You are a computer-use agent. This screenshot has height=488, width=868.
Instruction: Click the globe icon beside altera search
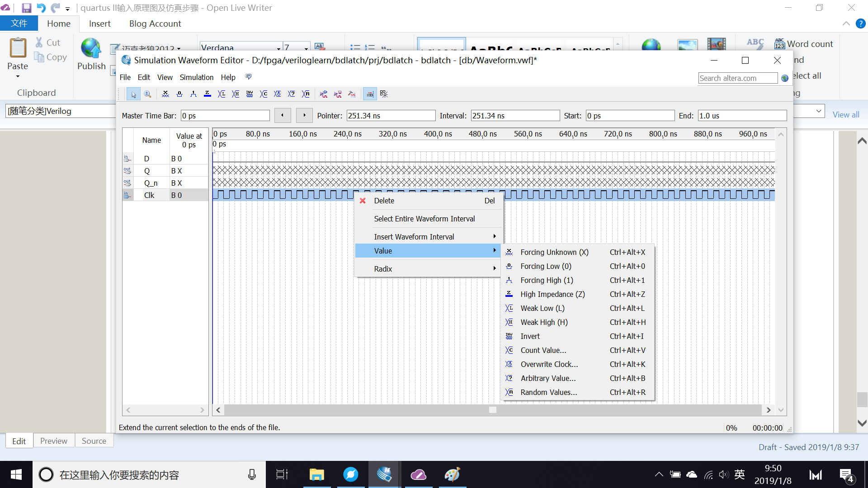click(x=785, y=78)
